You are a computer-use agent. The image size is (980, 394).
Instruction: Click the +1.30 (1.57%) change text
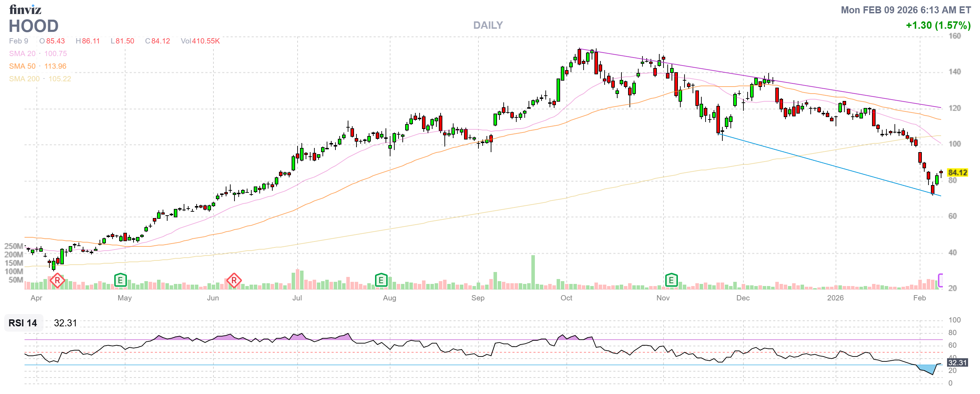coord(938,25)
